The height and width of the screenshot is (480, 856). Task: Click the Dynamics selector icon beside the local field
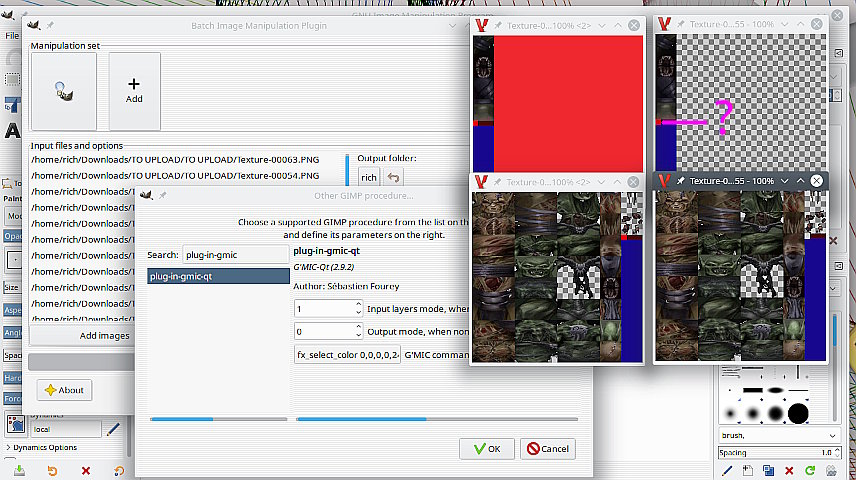pyautogui.click(x=15, y=424)
